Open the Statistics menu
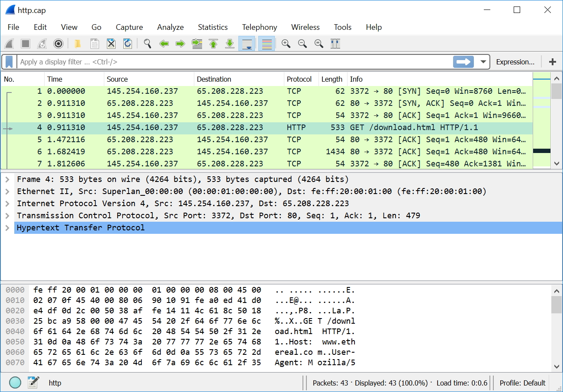Viewport: 563px width, 392px height. 212,27
